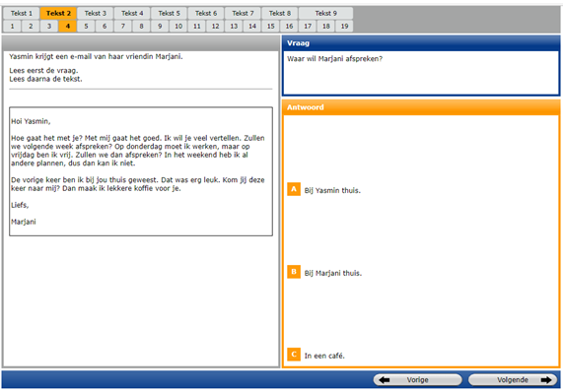
Task: Open the Tekst 5 tab
Action: pos(170,13)
